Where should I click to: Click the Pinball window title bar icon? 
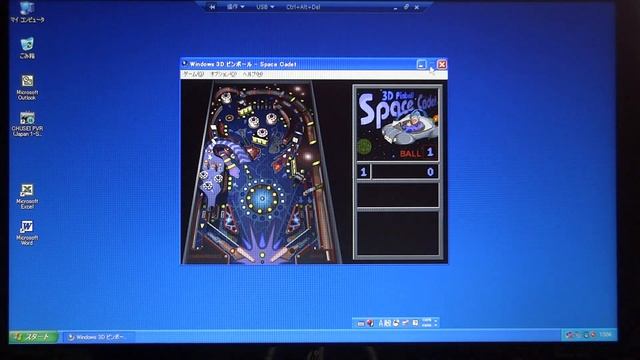[185, 64]
